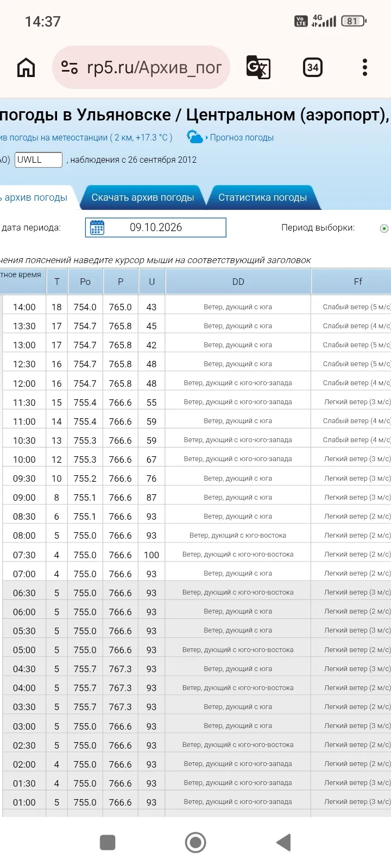
Task: Click wind speed text in the 11:30 row
Action: point(357,402)
